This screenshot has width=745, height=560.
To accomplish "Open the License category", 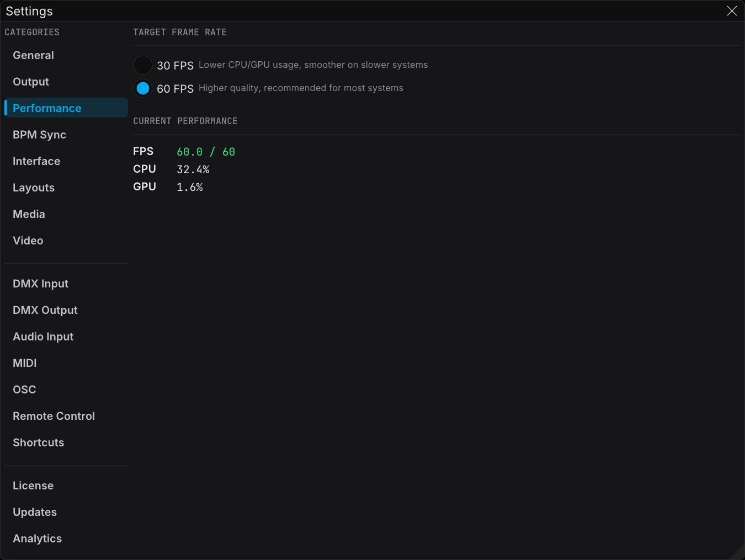I will pos(66,486).
